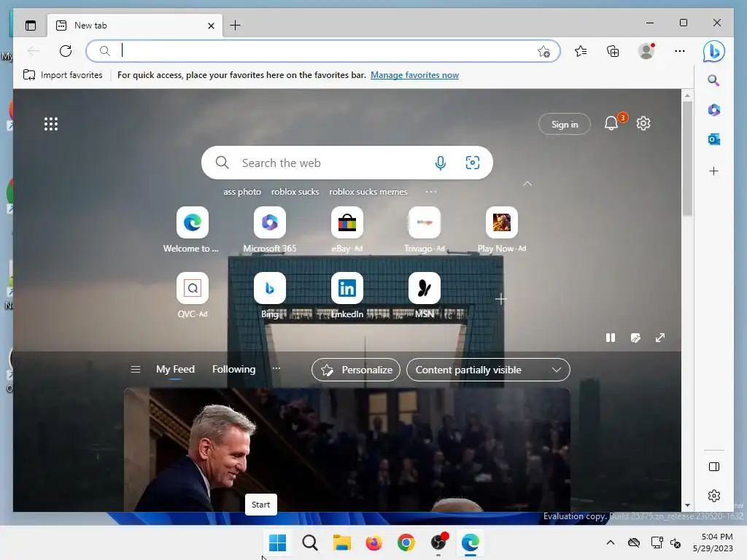This screenshot has height=560, width=747.
Task: Open Outlook in the sidebar
Action: point(713,139)
